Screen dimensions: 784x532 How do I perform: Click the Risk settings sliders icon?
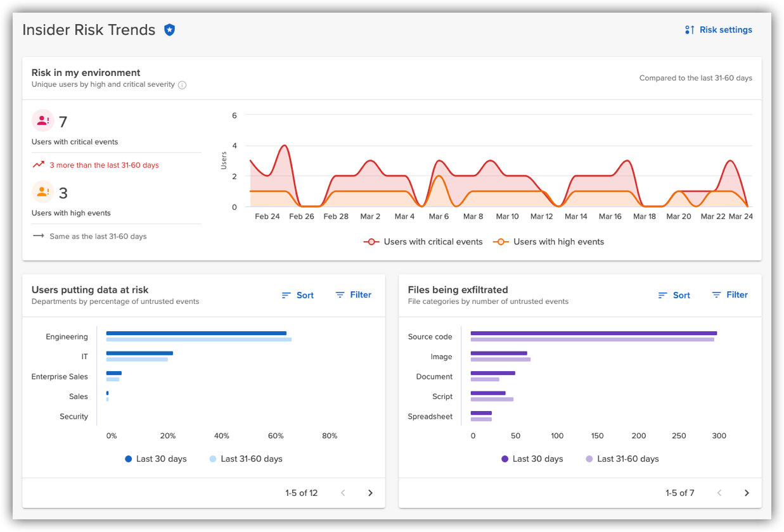[x=689, y=29]
